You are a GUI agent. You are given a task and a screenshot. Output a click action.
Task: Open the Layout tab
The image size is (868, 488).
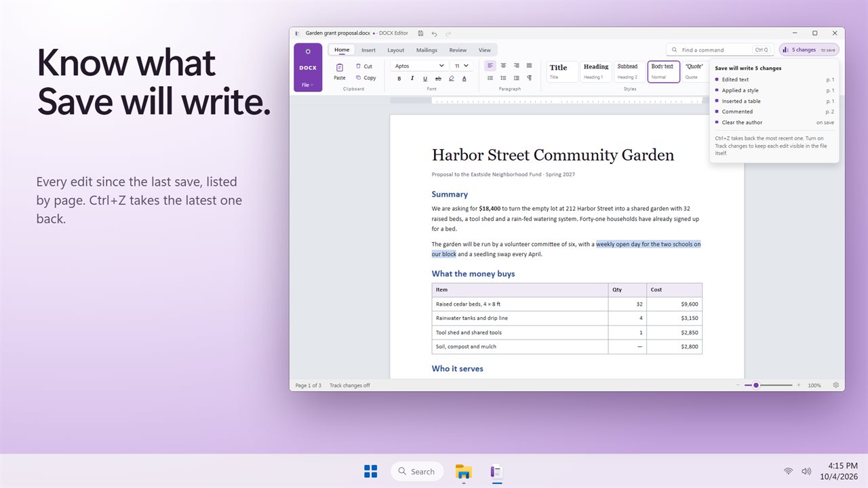pyautogui.click(x=396, y=50)
